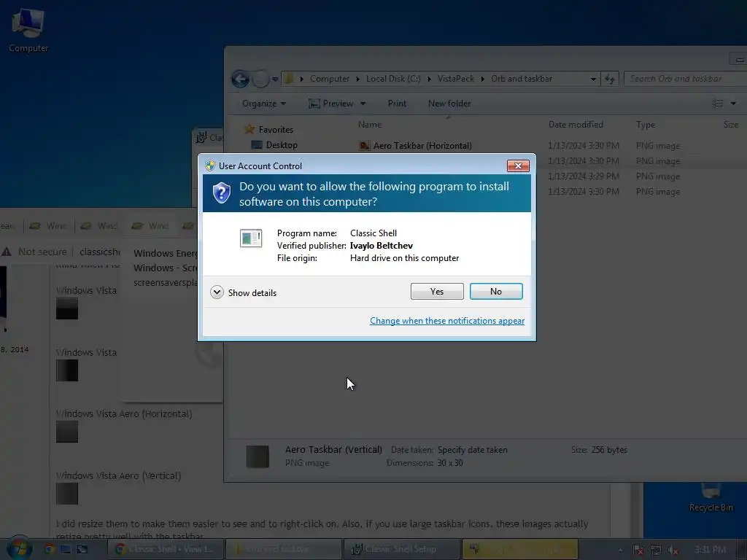This screenshot has width=747, height=560.
Task: Click the 'Search Orb and taskbar' field
Action: click(x=685, y=79)
